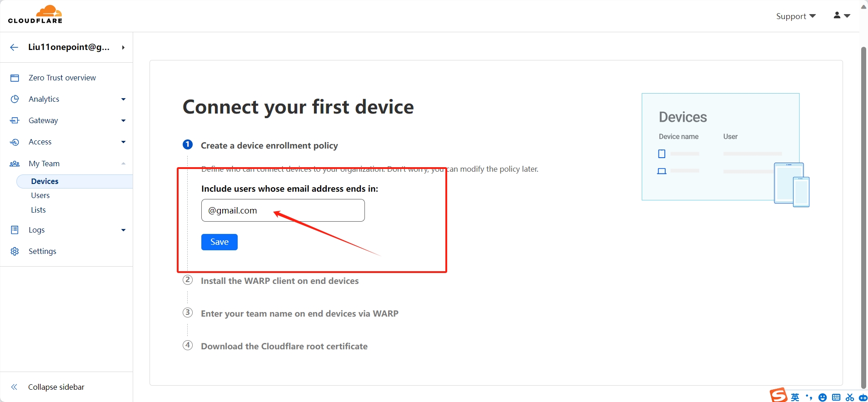
Task: Click the Logs document icon
Action: click(15, 230)
